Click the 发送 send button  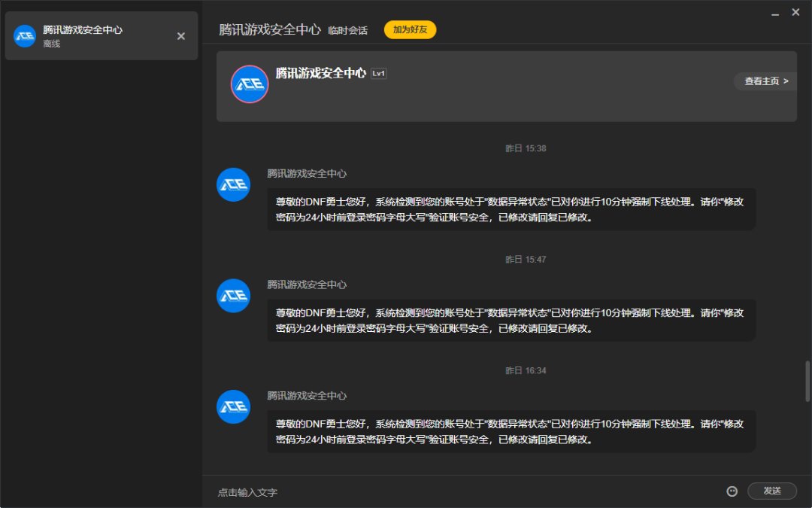tap(771, 491)
